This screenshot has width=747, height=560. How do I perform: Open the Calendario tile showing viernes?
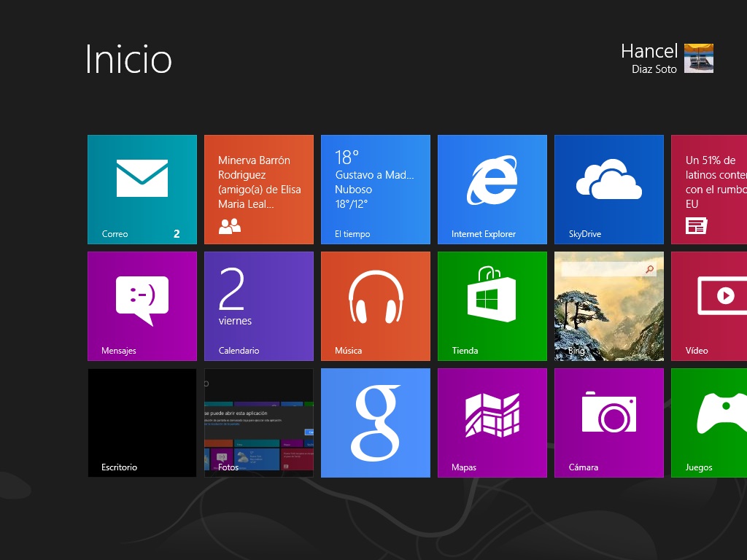258,306
